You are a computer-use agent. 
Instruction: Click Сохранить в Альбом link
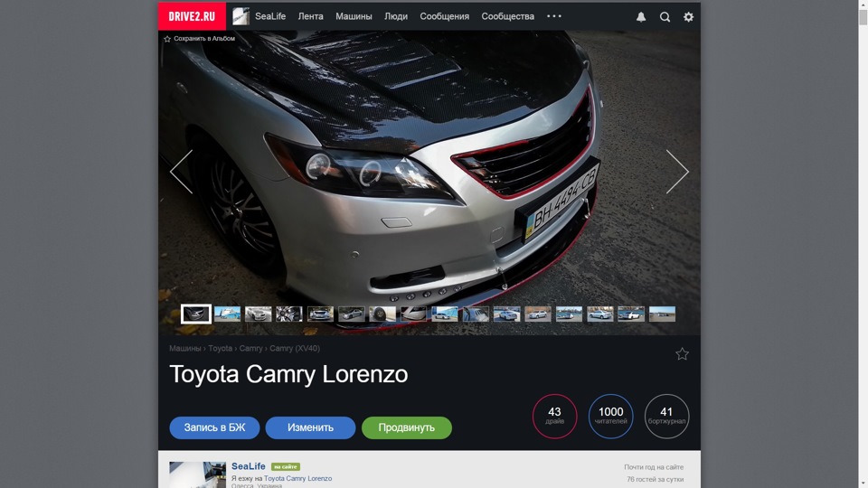(x=204, y=39)
